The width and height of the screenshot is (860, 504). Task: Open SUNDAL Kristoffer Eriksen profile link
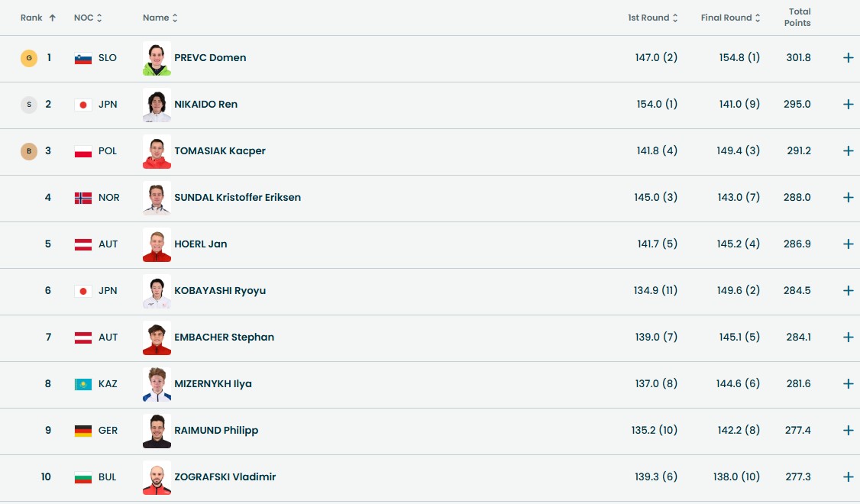(x=238, y=198)
